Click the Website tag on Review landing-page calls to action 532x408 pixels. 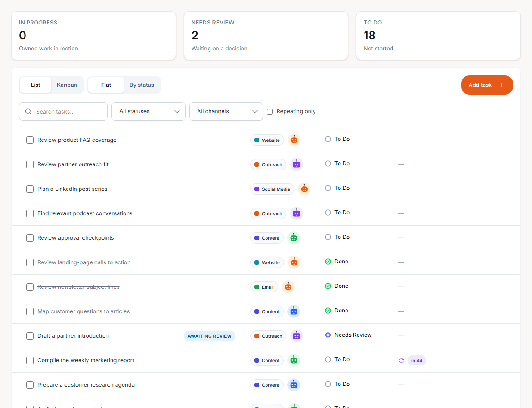[267, 262]
